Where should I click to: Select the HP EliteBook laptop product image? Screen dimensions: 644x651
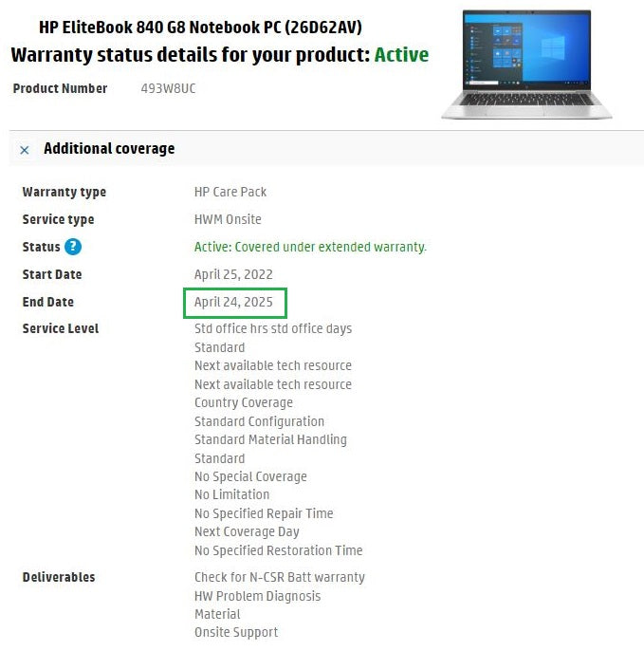tap(526, 65)
